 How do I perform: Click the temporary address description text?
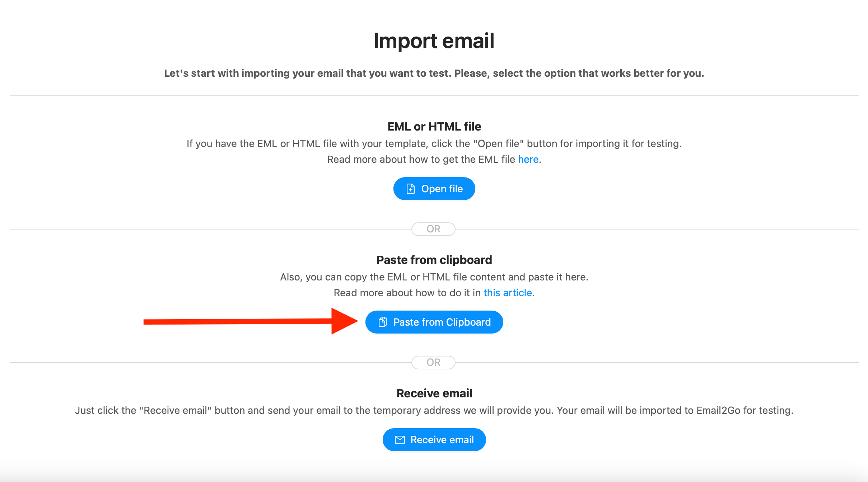(434, 410)
